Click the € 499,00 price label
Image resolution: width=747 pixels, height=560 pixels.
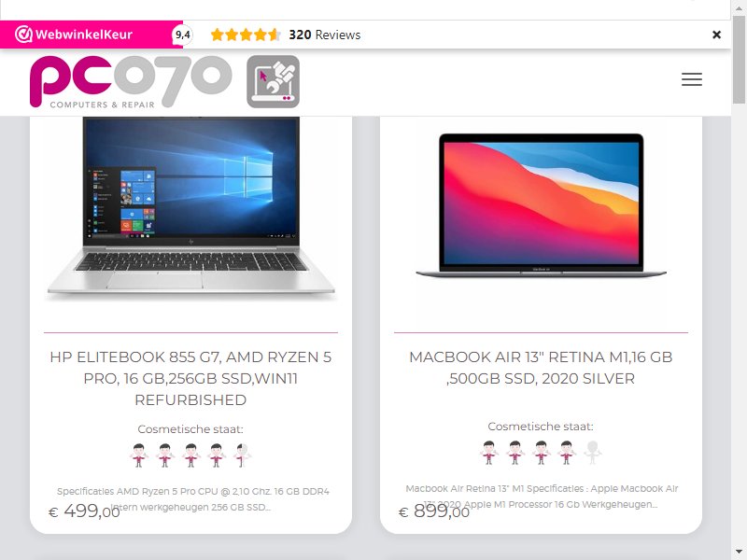[x=84, y=511]
